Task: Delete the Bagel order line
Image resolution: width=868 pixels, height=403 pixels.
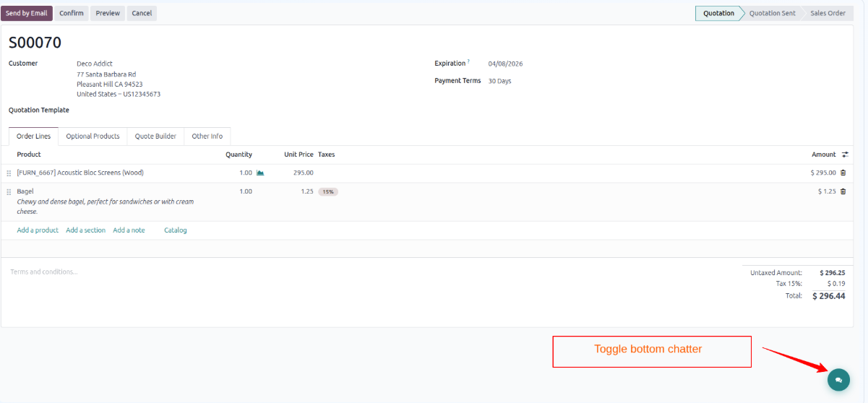Action: (x=843, y=191)
